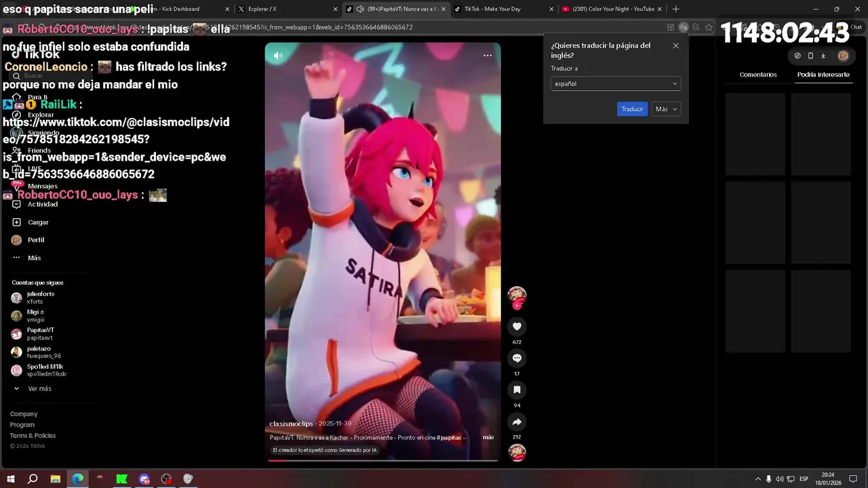Image resolution: width=868 pixels, height=488 pixels.
Task: Open Mensajes in TikTok sidebar
Action: point(42,186)
